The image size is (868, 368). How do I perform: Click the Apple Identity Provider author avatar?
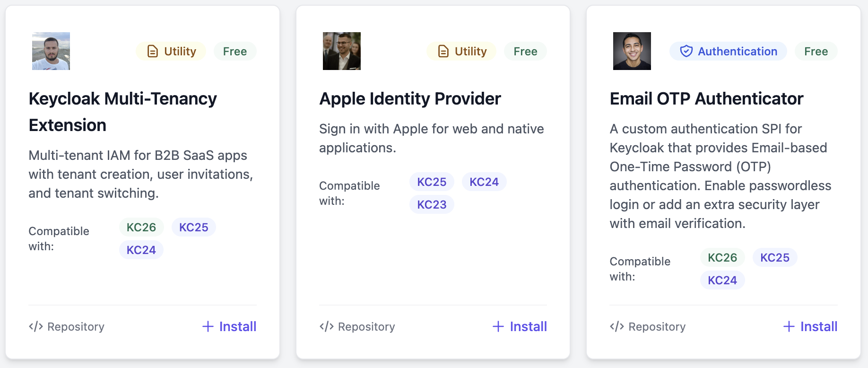(342, 51)
